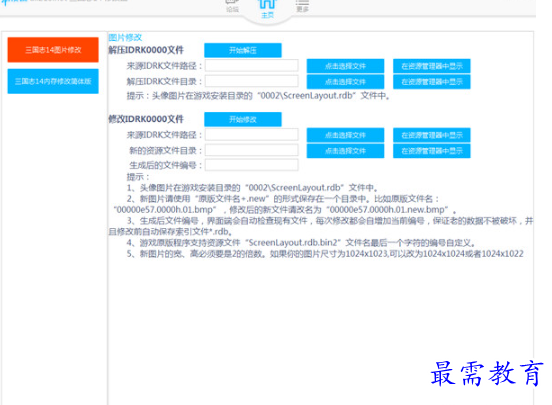Click hint line 4 mentioning ScreenLayout.rdb.bin2

pyautogui.click(x=301, y=243)
